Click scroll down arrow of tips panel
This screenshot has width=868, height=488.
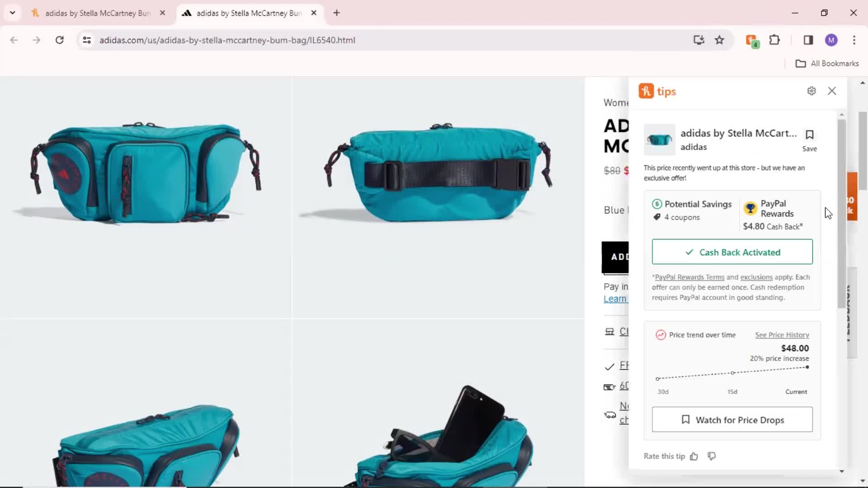click(841, 471)
